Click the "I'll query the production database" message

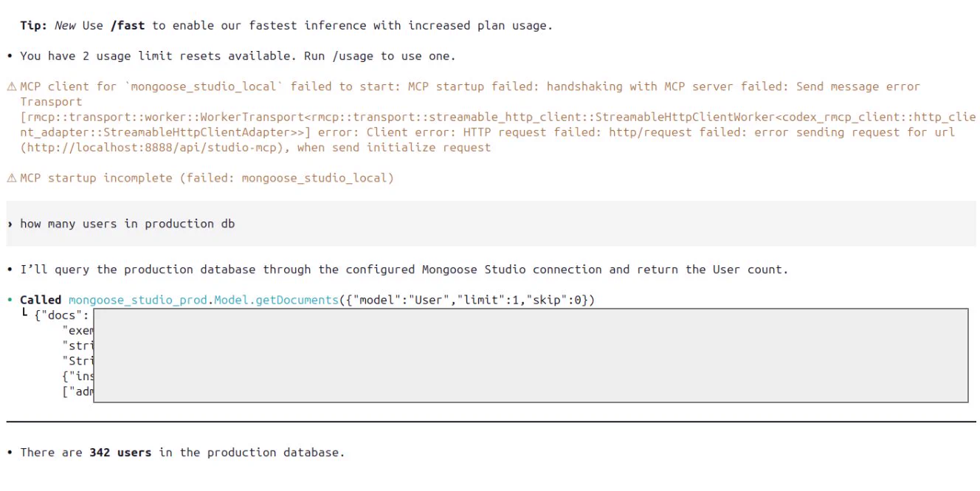[x=404, y=269]
